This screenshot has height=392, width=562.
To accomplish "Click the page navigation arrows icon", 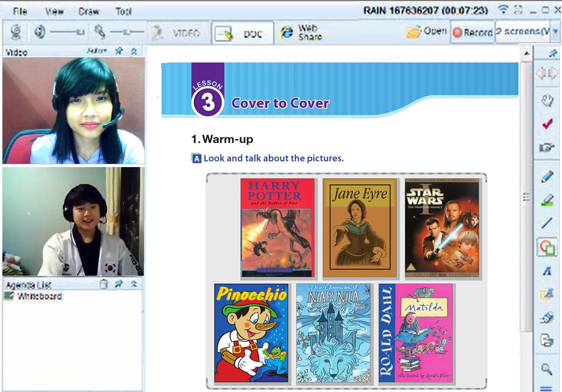I will point(547,73).
